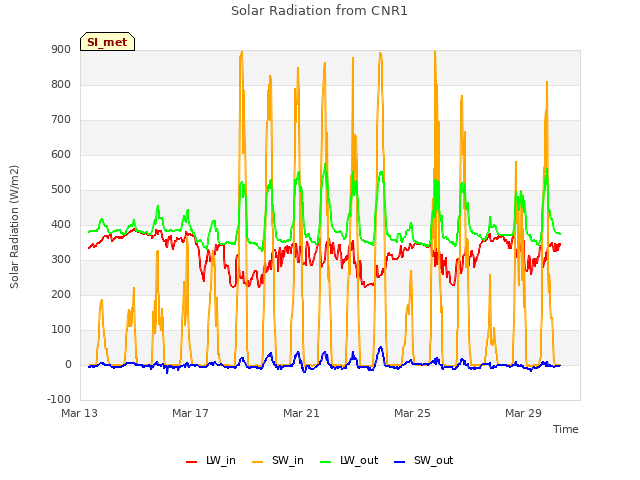The width and height of the screenshot is (640, 480).
Task: Toggle the SW_out legend entry
Action: pos(423,460)
